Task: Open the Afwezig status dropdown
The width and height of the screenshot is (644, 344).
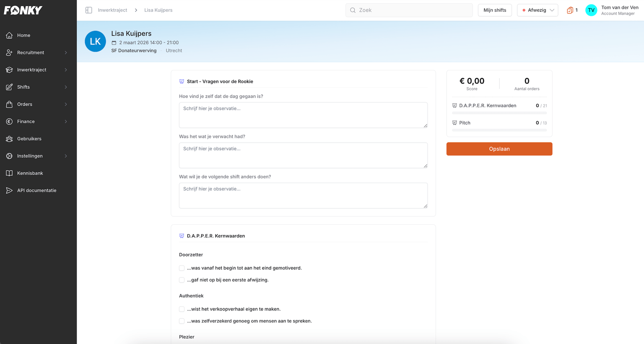Action: [538, 10]
